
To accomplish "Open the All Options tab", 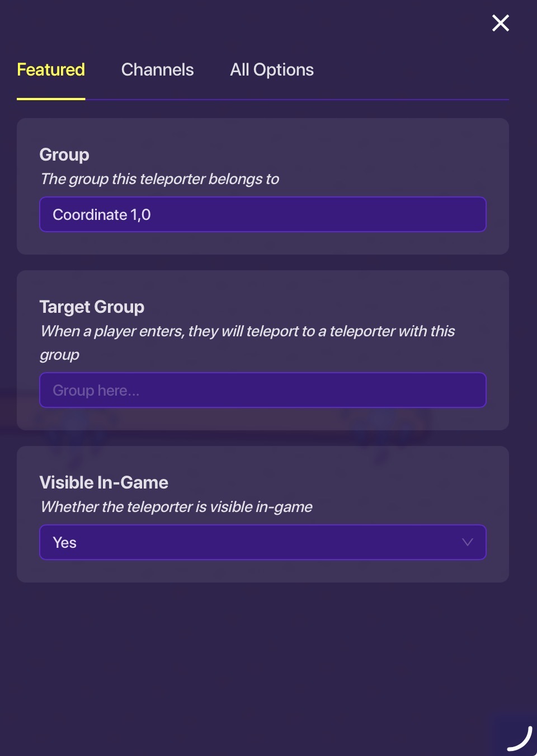I will [x=272, y=69].
